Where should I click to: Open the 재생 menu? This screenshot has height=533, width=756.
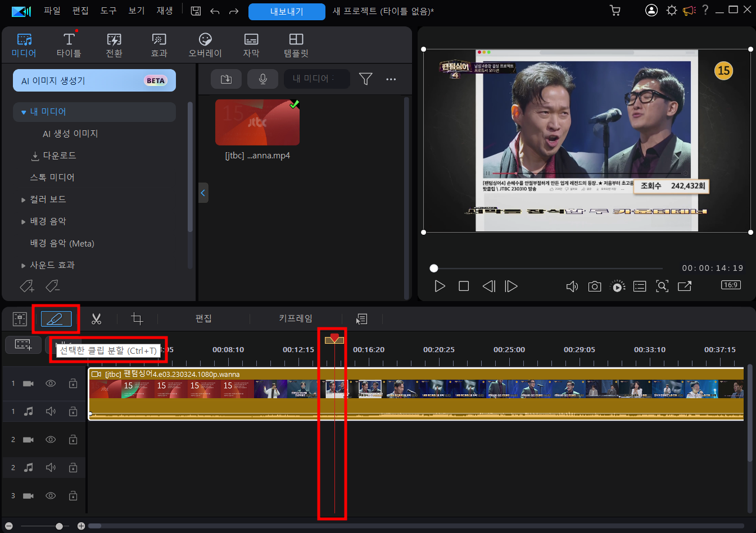165,11
